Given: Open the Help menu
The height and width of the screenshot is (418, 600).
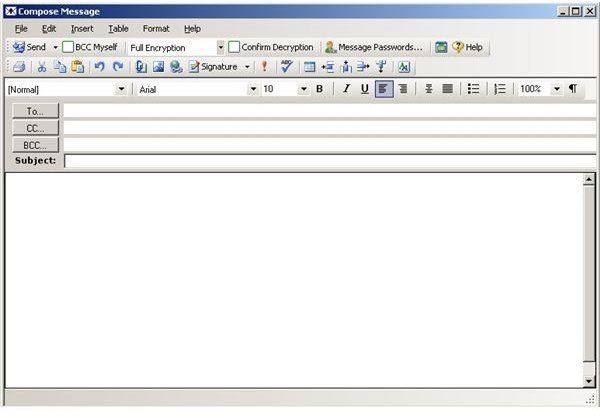Looking at the screenshot, I should pos(192,29).
